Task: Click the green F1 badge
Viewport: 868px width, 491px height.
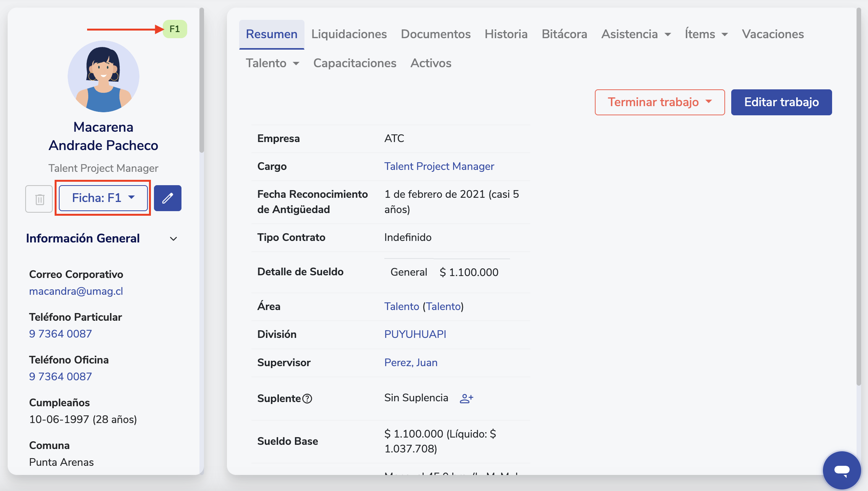Action: coord(175,29)
